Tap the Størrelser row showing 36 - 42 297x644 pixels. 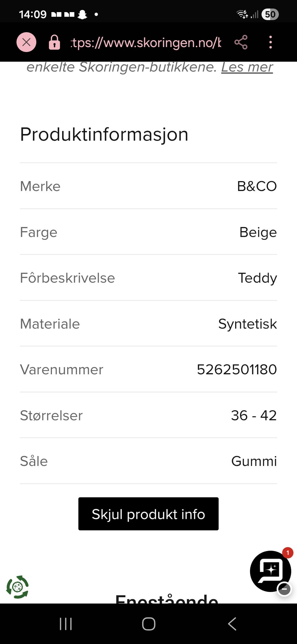click(x=148, y=415)
